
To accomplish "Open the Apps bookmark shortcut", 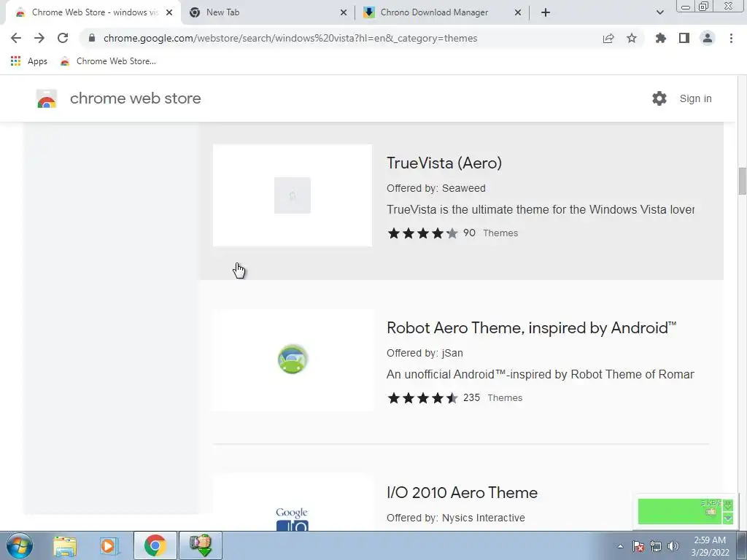I will click(x=29, y=61).
